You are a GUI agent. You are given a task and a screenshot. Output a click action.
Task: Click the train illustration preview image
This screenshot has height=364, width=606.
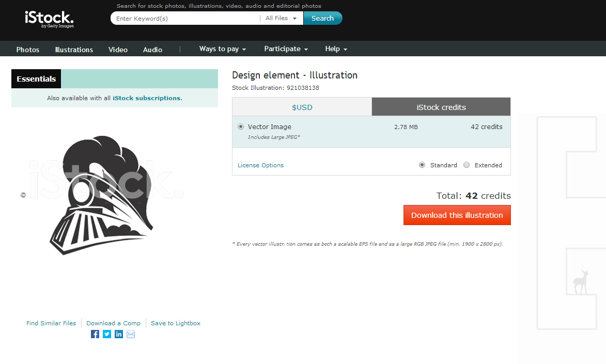pyautogui.click(x=102, y=195)
